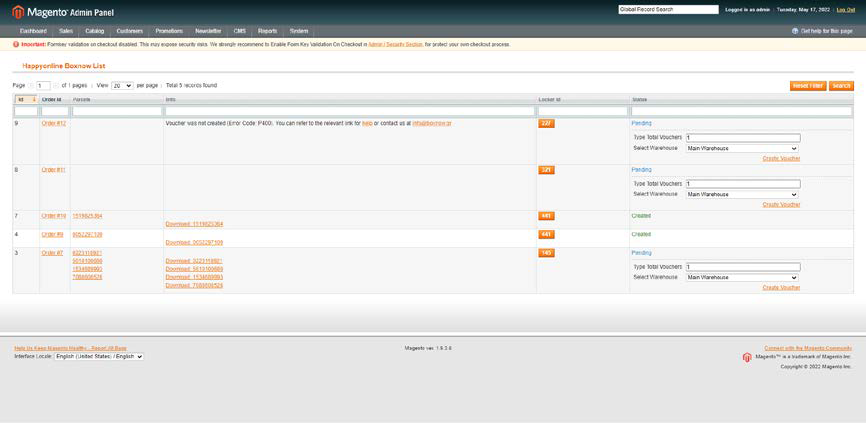
Task: Click the Global Record Search field
Action: (668, 9)
